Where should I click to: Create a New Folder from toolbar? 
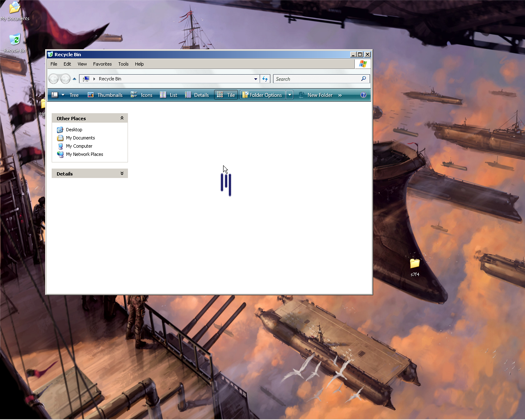(x=315, y=95)
